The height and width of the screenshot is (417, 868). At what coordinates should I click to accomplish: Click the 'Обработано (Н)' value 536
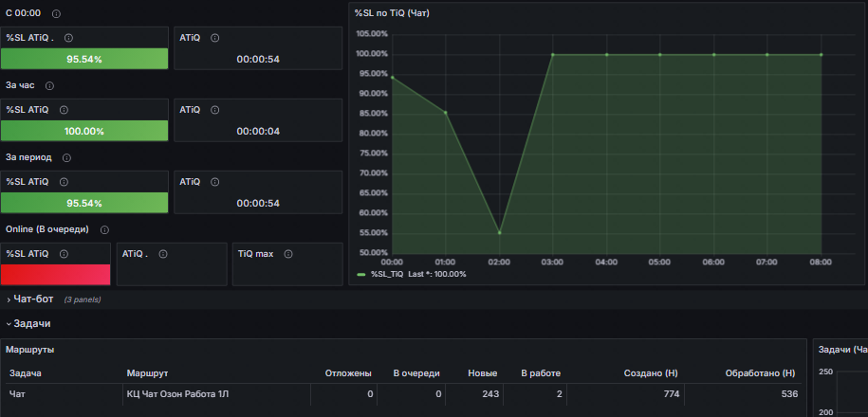789,394
